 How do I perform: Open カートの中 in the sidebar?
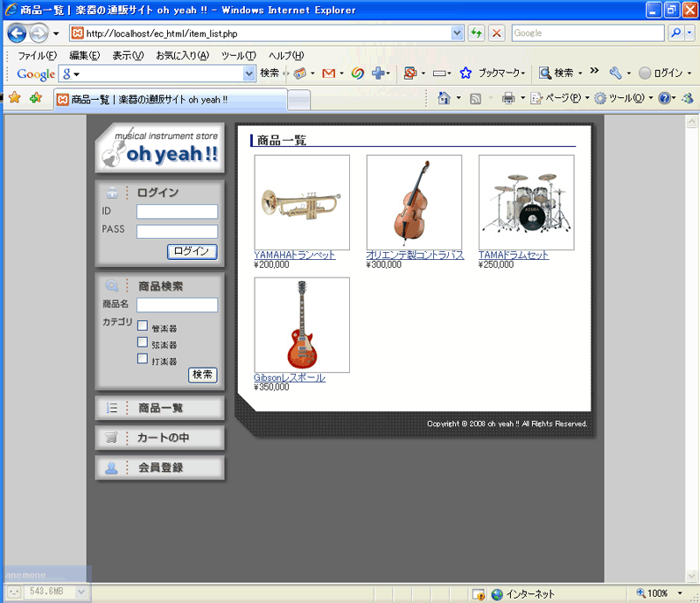point(160,438)
